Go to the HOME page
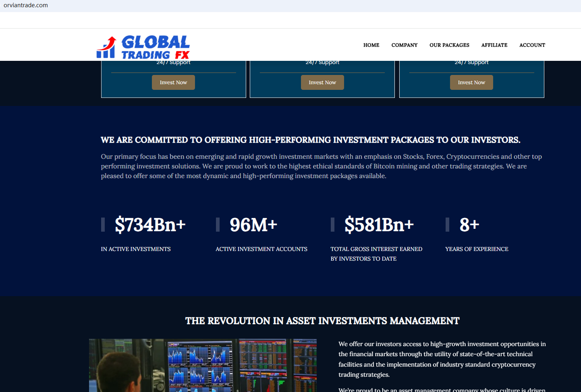This screenshot has width=581, height=392. pyautogui.click(x=371, y=45)
